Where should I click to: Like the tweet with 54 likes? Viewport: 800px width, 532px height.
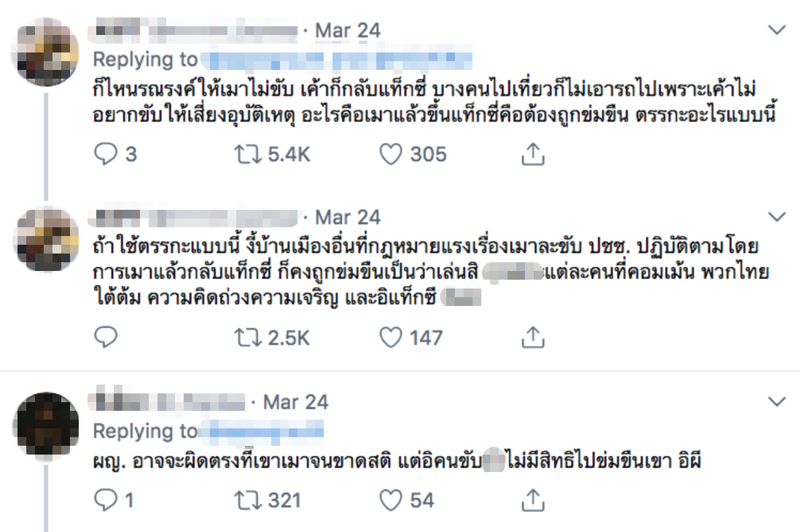click(x=391, y=500)
